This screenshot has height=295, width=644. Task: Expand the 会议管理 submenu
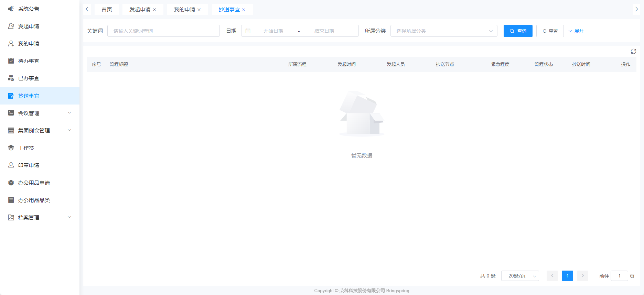tap(69, 113)
